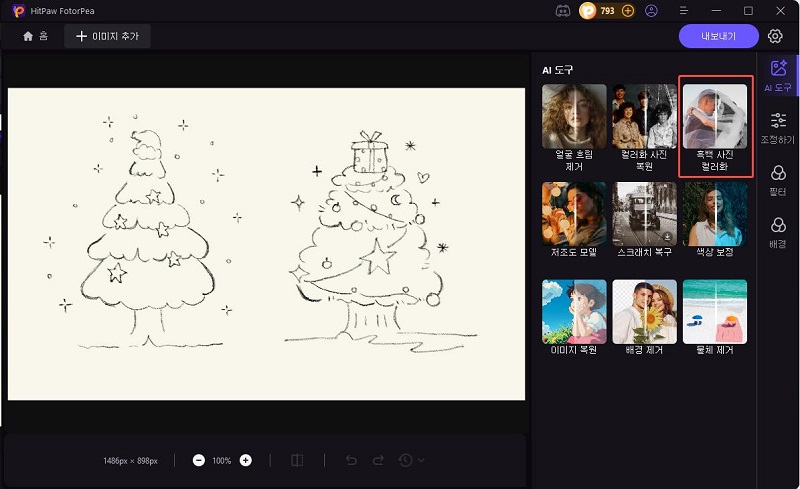Zoom out with the minus button
This screenshot has width=800, height=489.
click(199, 460)
